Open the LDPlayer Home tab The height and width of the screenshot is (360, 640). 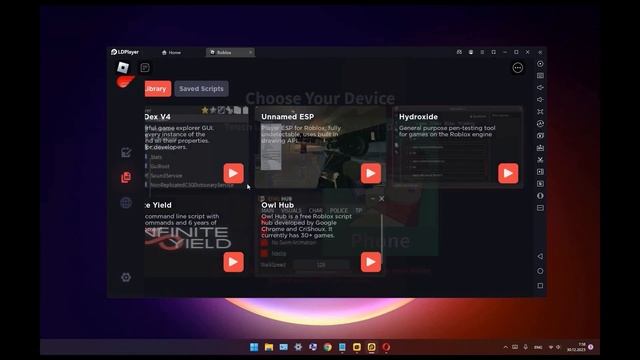[171, 53]
